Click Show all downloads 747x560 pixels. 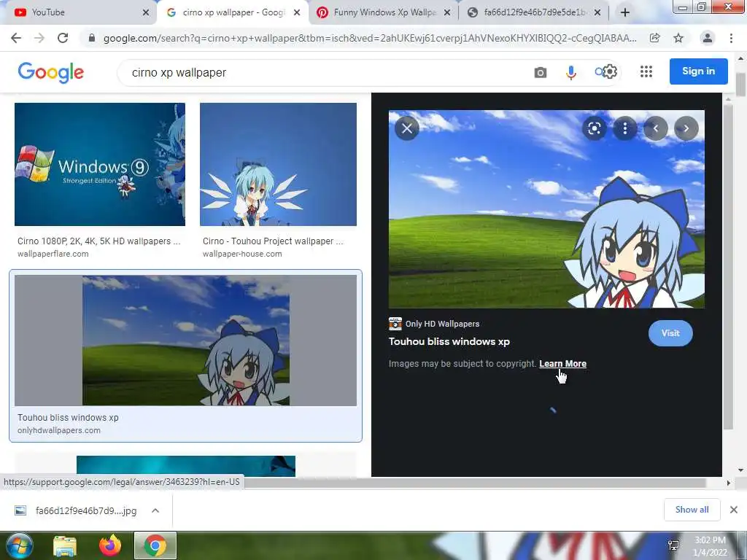692,510
